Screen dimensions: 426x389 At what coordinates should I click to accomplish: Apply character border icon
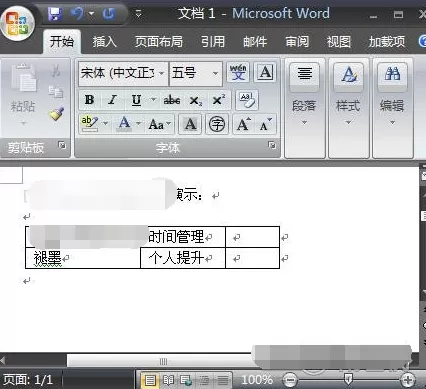(265, 72)
